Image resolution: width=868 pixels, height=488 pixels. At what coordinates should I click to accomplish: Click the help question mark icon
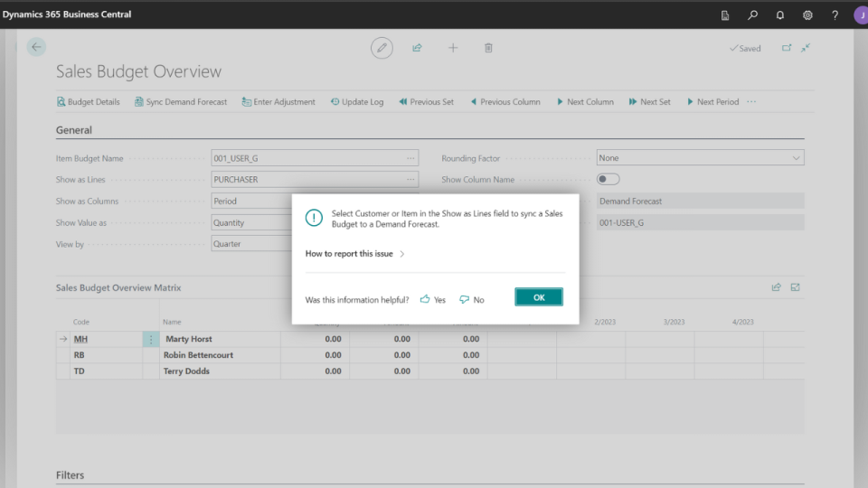pyautogui.click(x=835, y=15)
